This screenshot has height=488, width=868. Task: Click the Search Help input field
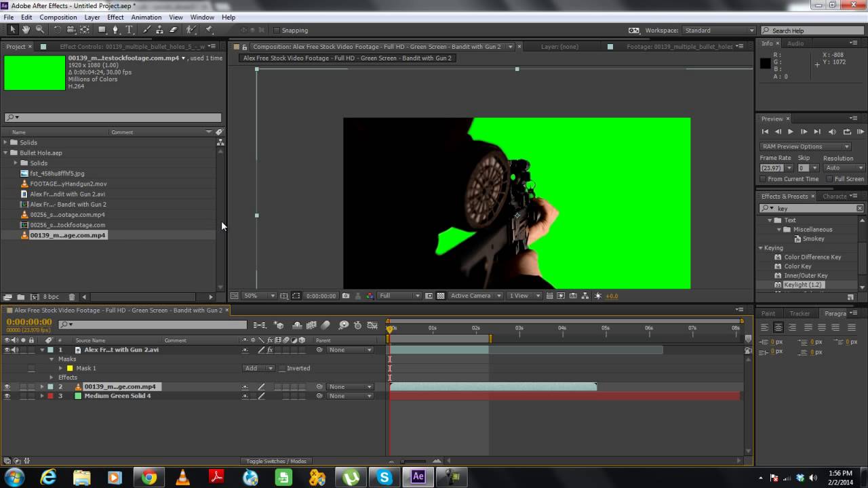pos(812,30)
